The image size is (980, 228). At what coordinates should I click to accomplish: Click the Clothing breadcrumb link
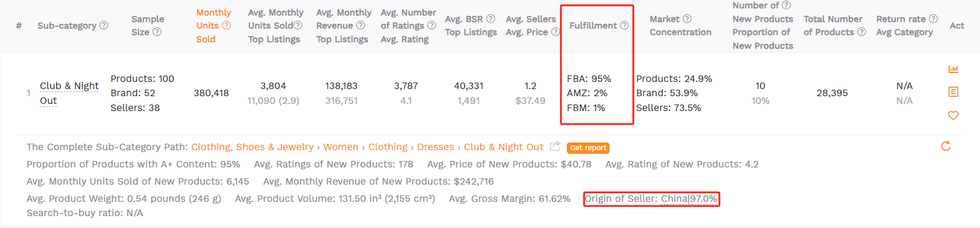click(x=388, y=147)
